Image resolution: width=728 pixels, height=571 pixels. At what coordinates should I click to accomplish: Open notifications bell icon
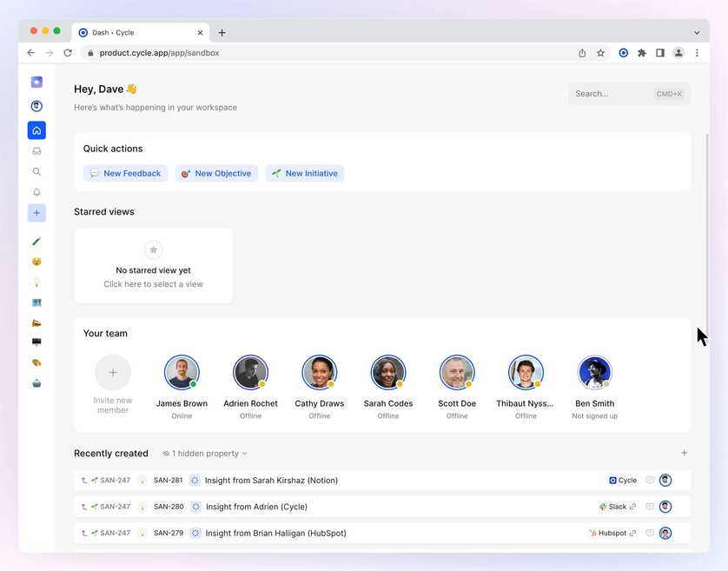point(36,192)
